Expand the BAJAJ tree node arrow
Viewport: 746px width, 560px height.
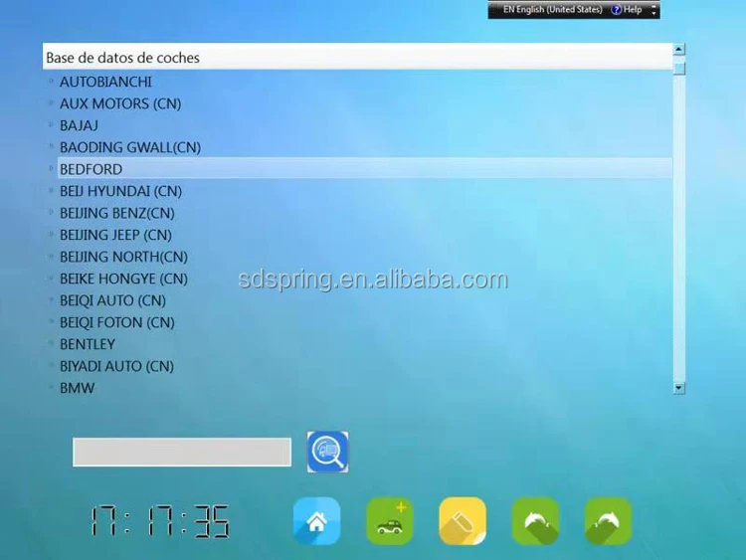coord(51,125)
